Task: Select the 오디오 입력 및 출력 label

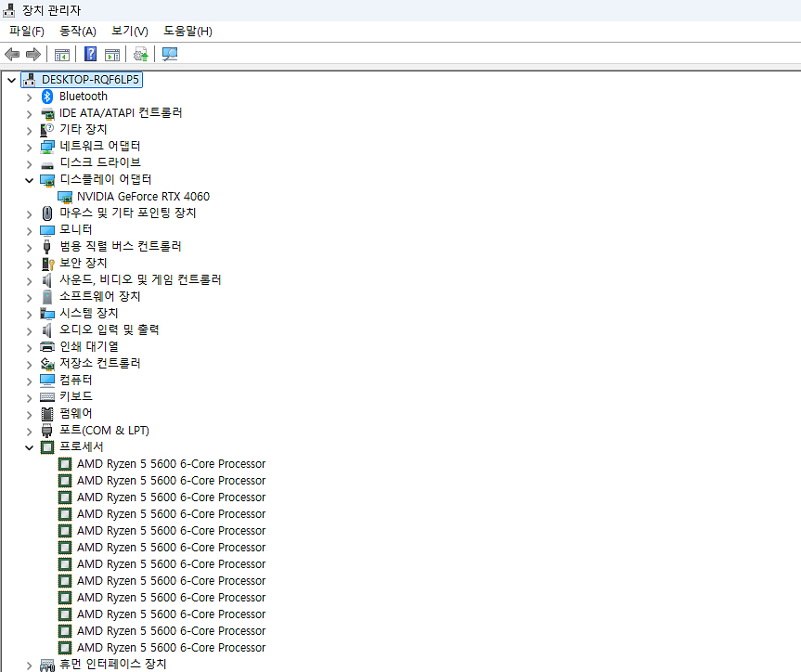Action: [109, 330]
